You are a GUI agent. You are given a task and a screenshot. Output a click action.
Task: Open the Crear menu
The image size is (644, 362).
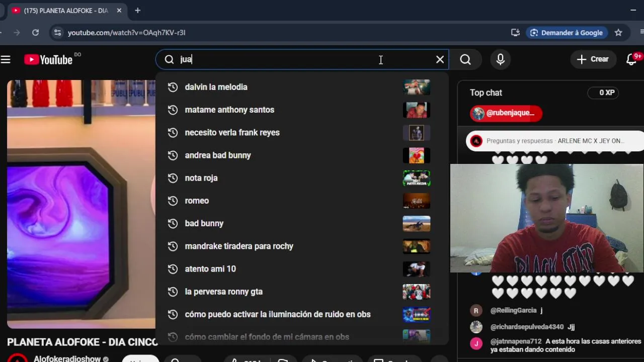[x=593, y=59]
